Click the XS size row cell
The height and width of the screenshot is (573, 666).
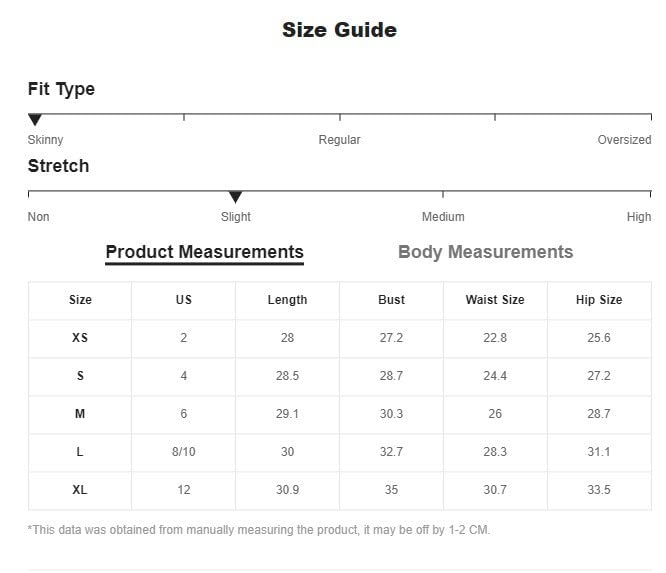click(x=80, y=338)
